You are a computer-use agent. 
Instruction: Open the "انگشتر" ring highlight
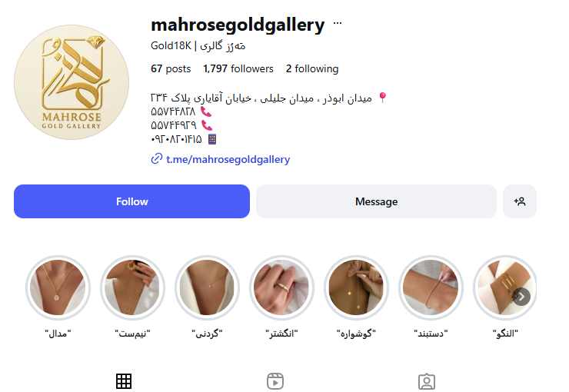coord(281,287)
